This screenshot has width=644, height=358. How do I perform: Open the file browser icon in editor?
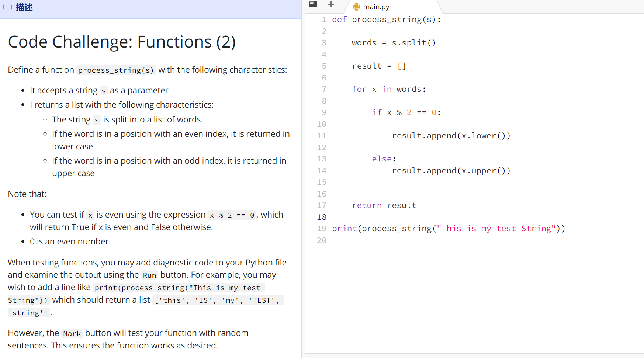(x=313, y=4)
